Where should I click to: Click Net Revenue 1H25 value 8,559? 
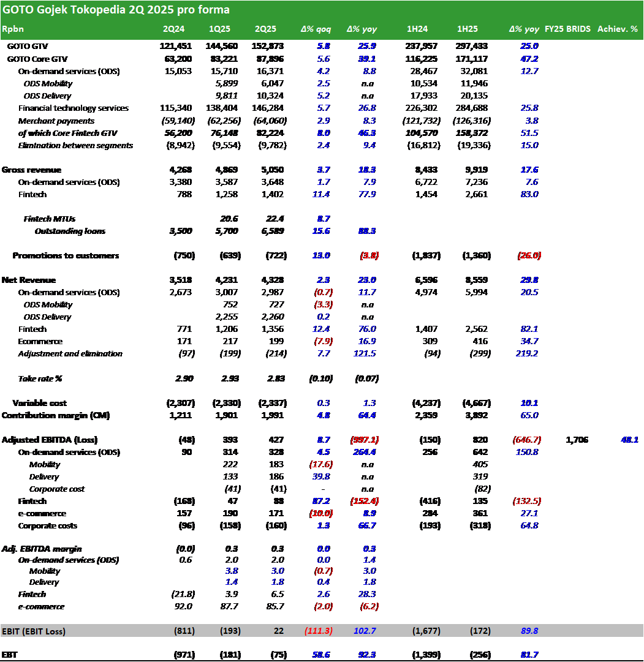(476, 280)
